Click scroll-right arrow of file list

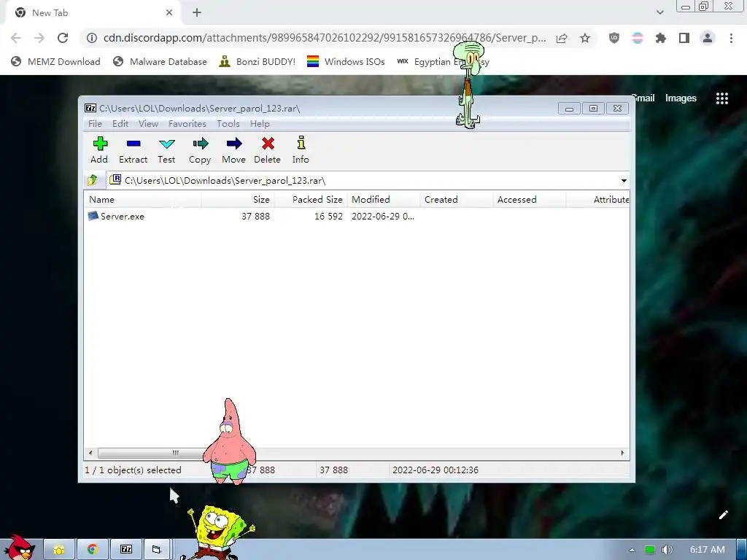pyautogui.click(x=622, y=453)
